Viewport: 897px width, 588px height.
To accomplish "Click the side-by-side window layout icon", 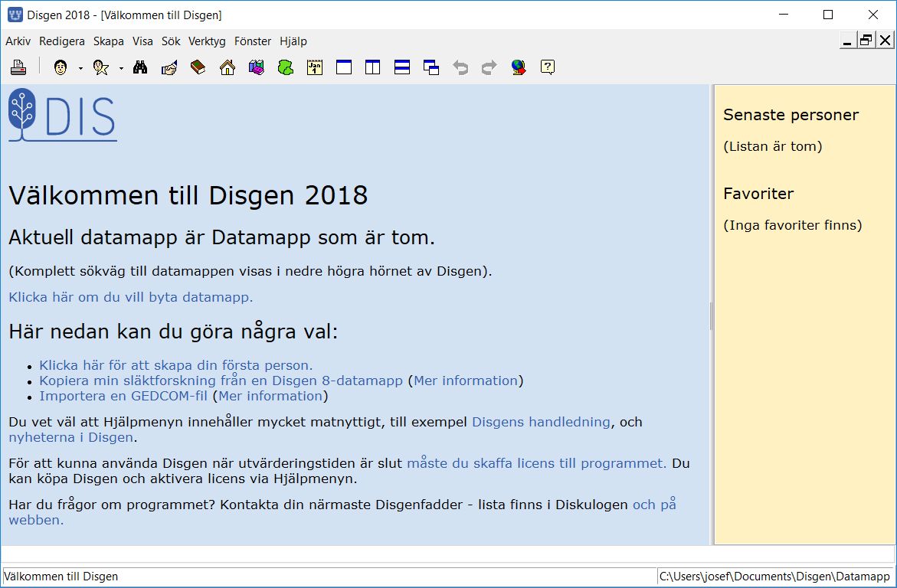I will (373, 67).
